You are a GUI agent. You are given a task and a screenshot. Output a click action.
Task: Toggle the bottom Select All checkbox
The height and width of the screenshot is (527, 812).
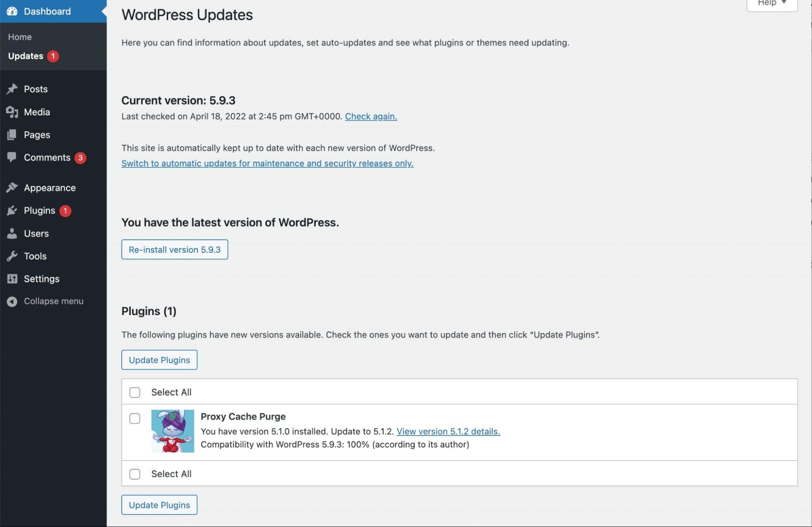134,473
